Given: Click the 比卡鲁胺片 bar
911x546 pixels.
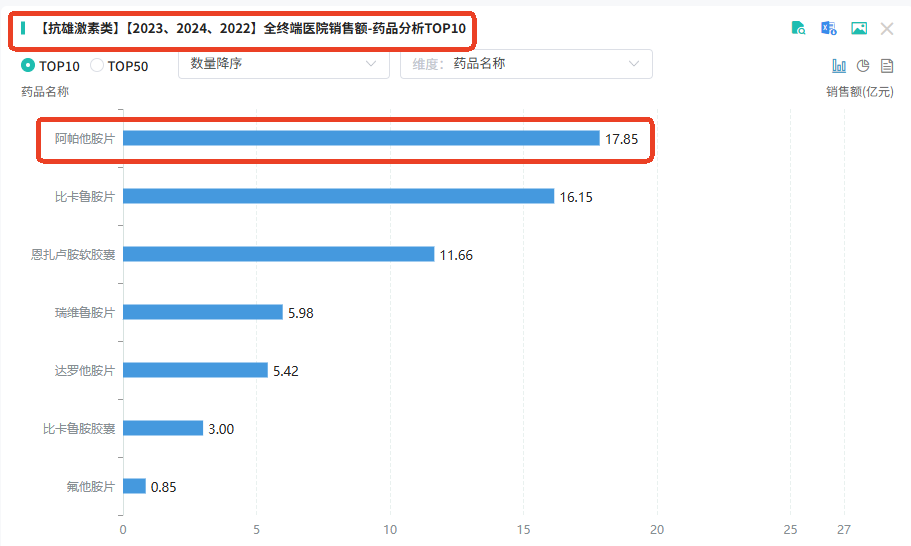Looking at the screenshot, I should click(338, 196).
